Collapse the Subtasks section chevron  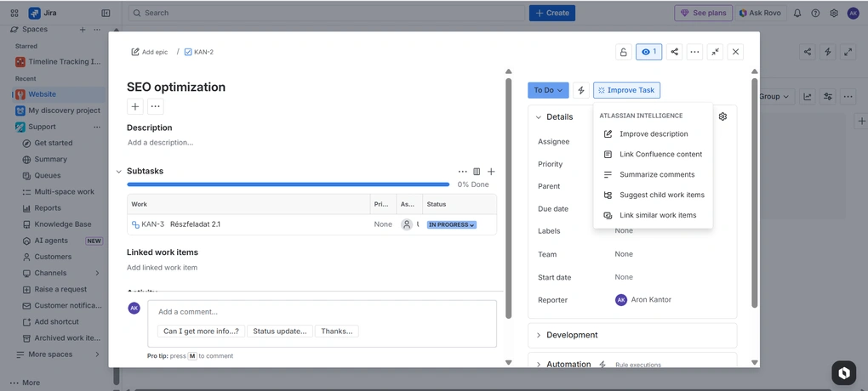[x=118, y=172]
